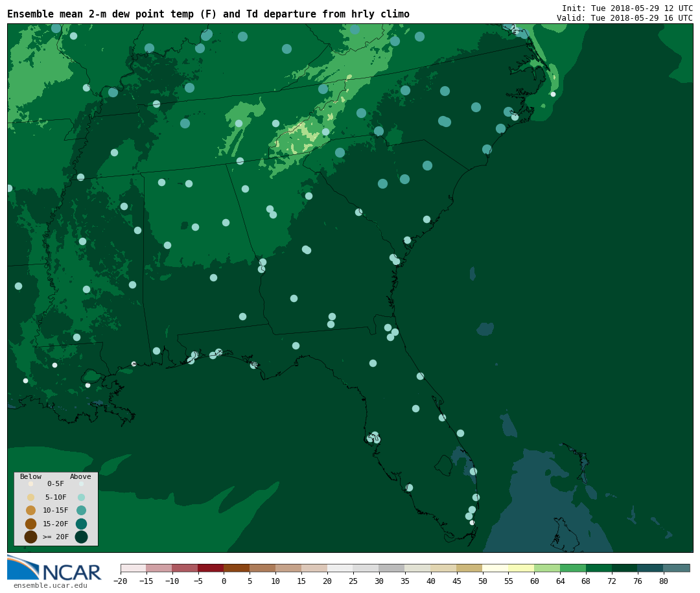Click the colorbar tick label 35
700x593 pixels.
pyautogui.click(x=405, y=581)
